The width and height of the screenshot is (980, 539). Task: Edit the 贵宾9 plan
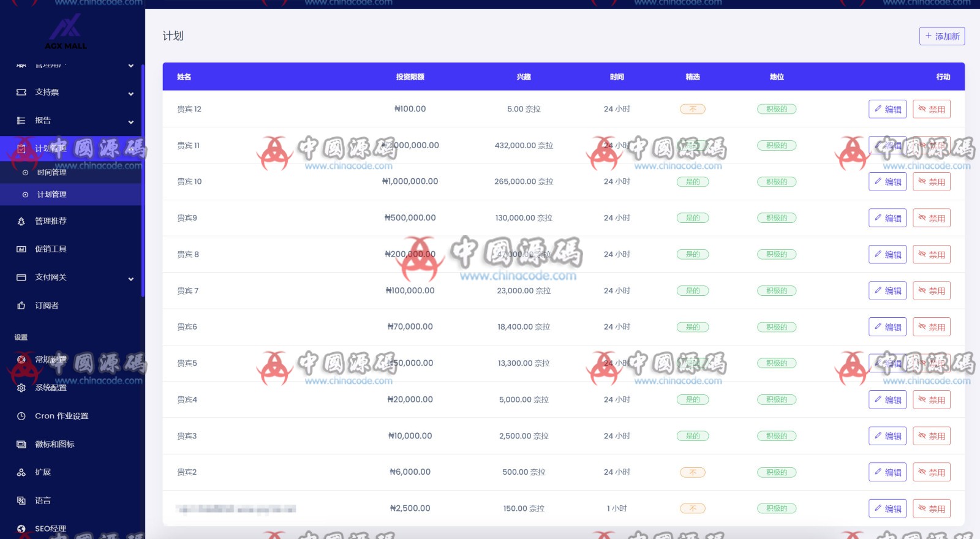click(887, 218)
